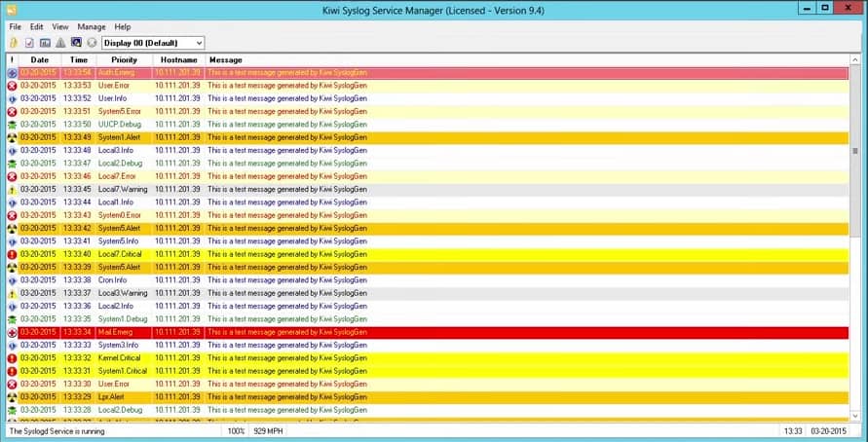Click the hostname cell on the Mail.Emerg row
The width and height of the screenshot is (868, 442).
177,332
